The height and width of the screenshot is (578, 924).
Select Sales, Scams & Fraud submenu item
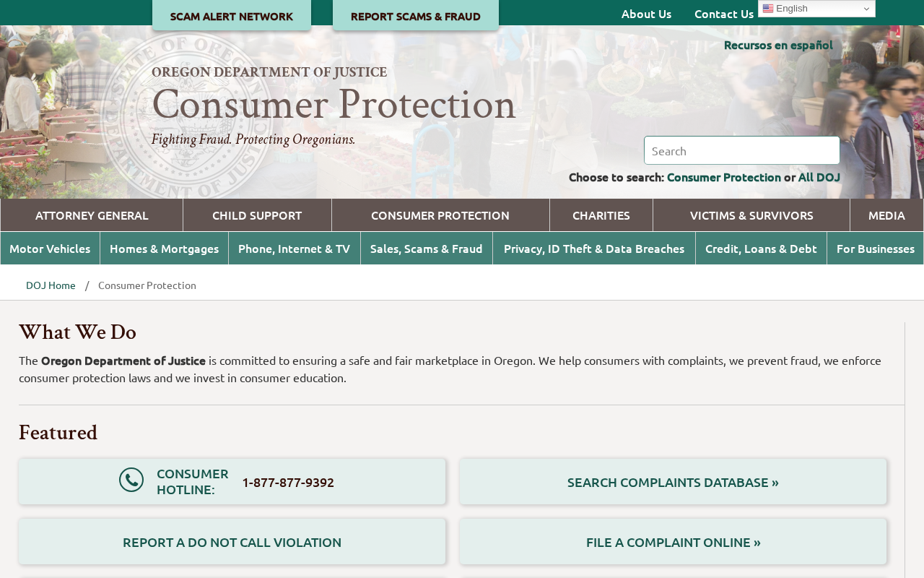pyautogui.click(x=427, y=249)
